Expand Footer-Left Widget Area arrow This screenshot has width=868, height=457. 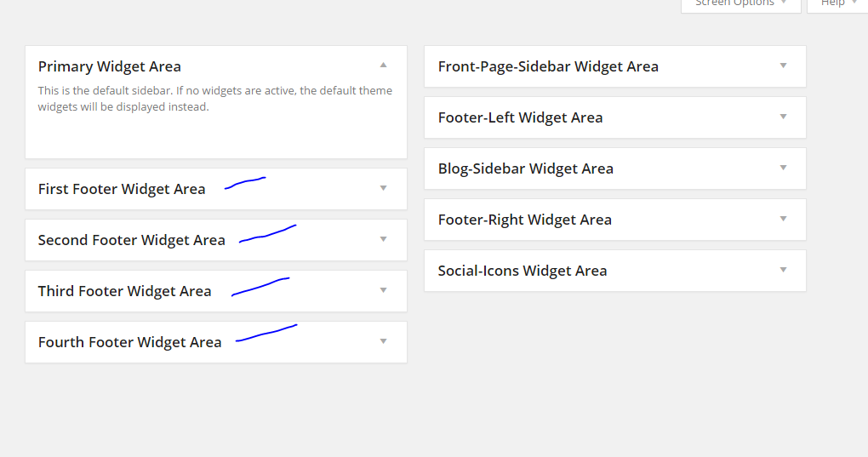[784, 117]
